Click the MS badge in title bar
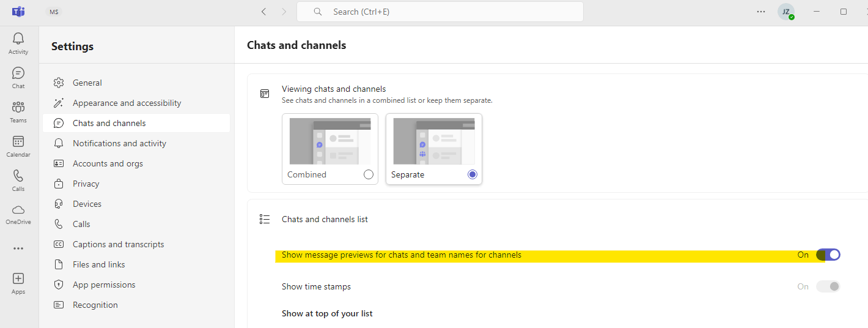868x328 pixels. pos(54,12)
